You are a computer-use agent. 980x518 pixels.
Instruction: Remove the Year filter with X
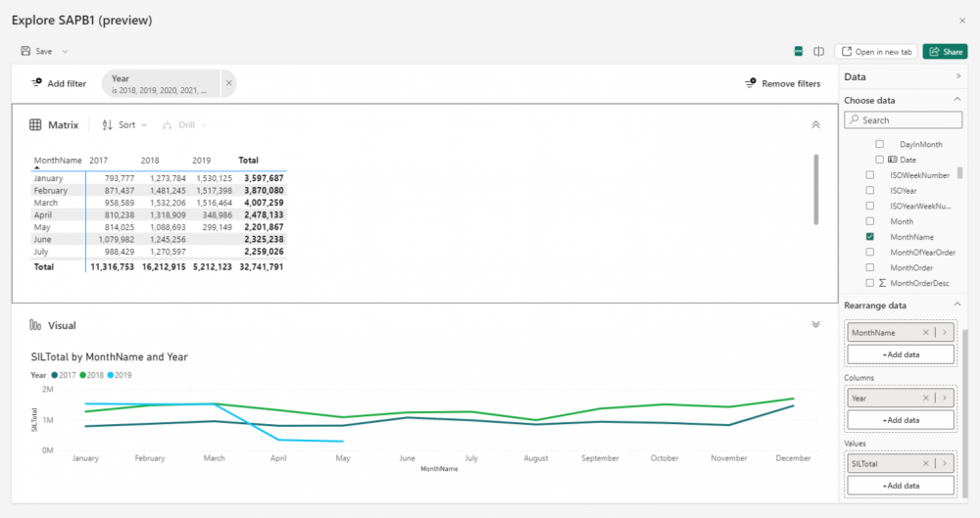tap(228, 83)
